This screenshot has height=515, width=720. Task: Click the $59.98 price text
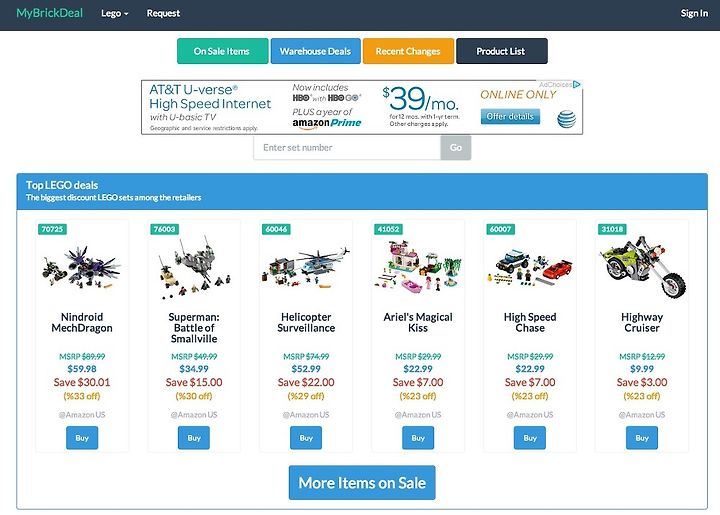82,369
